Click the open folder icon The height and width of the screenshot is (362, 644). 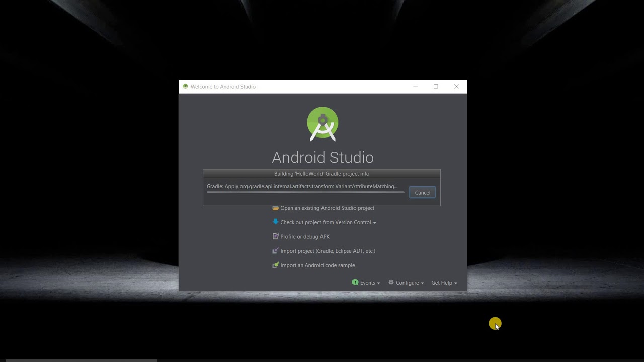click(x=276, y=208)
